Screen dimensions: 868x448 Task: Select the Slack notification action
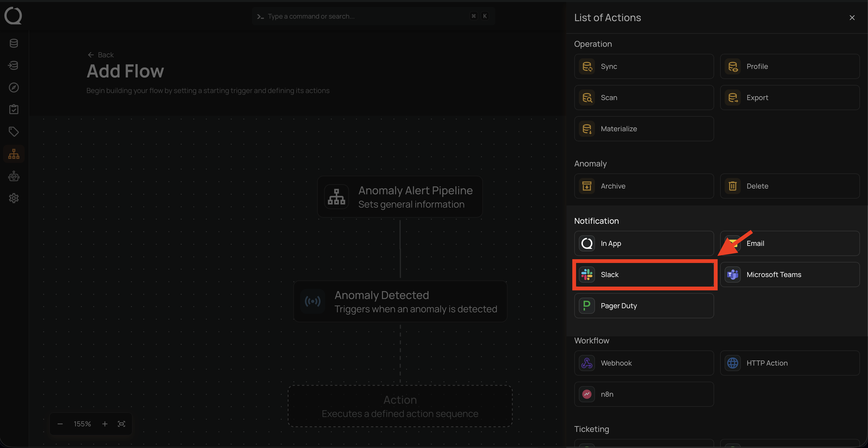(644, 275)
